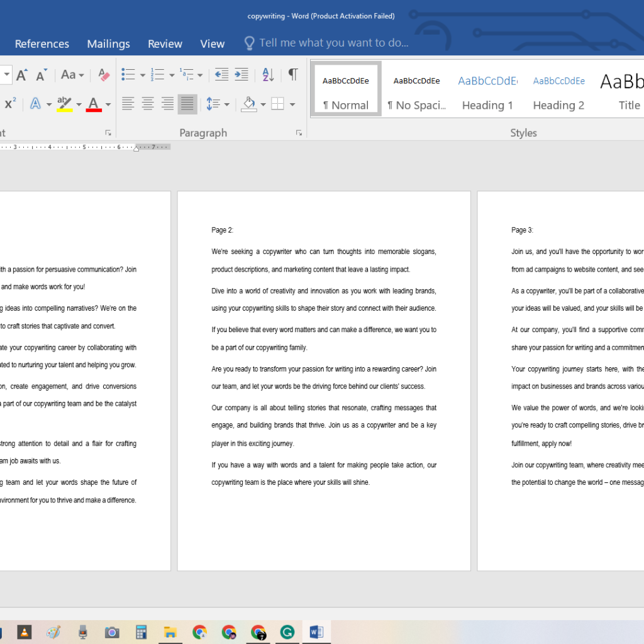Expand the bullet library dropdown arrow
Image resolution: width=644 pixels, height=644 pixels.
click(143, 75)
